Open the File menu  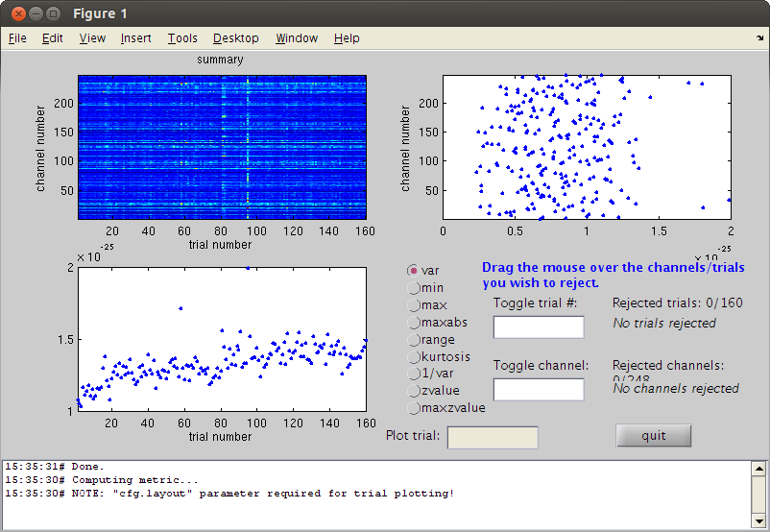[17, 38]
